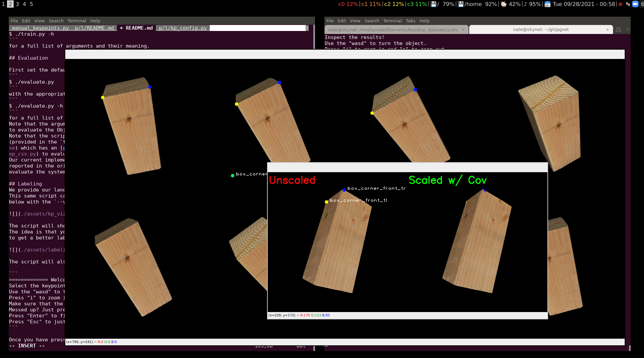Image resolution: width=644 pixels, height=358 pixels.
Task: Click the /home disk usage floppy icon
Action: pos(461,4)
